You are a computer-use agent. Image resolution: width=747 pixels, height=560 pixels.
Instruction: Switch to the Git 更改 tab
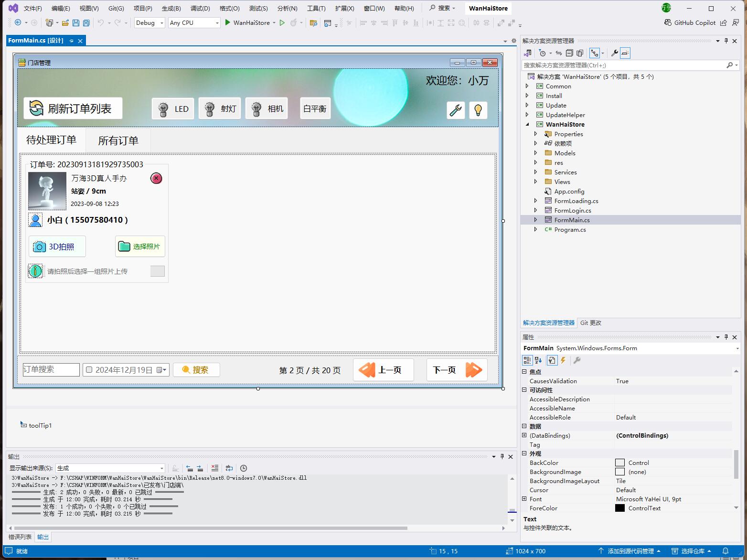click(x=590, y=323)
